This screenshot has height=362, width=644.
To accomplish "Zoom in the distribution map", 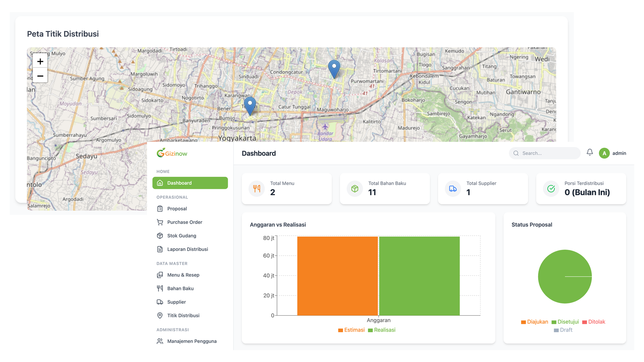I will pyautogui.click(x=40, y=61).
